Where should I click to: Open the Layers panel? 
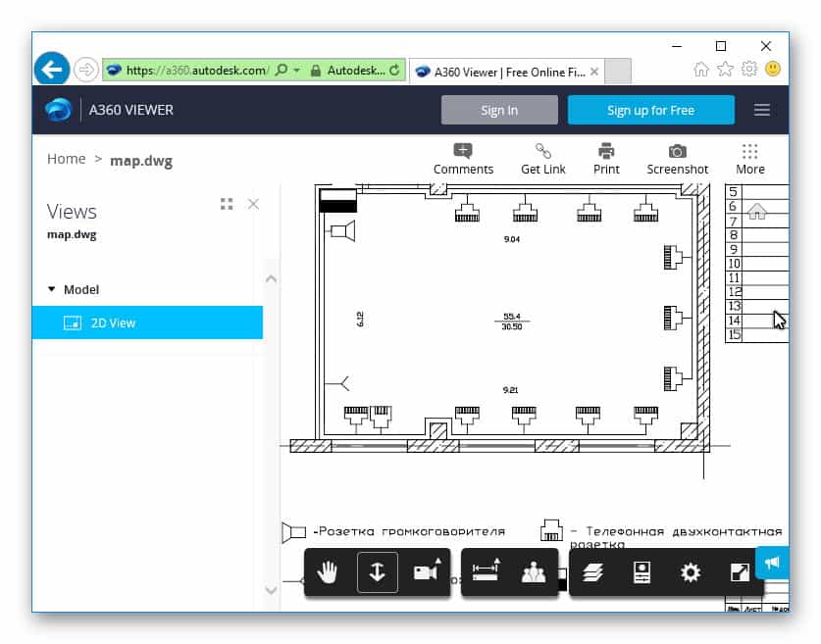(x=592, y=573)
